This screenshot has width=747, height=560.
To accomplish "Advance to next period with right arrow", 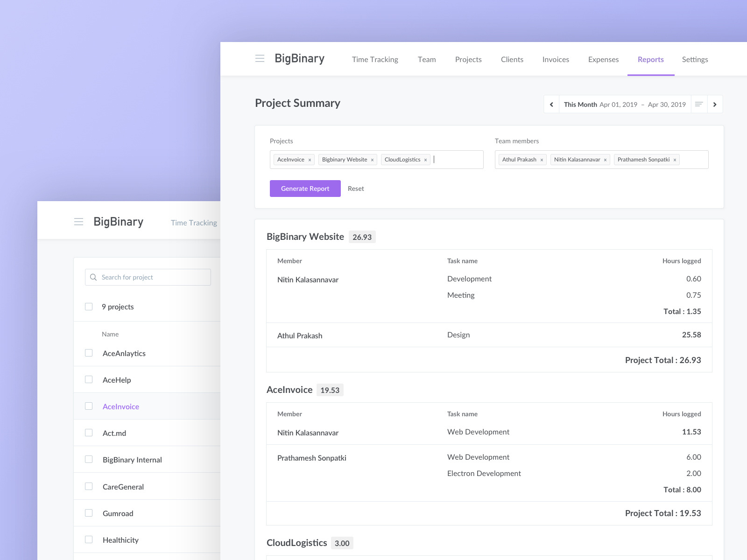I will (x=715, y=104).
